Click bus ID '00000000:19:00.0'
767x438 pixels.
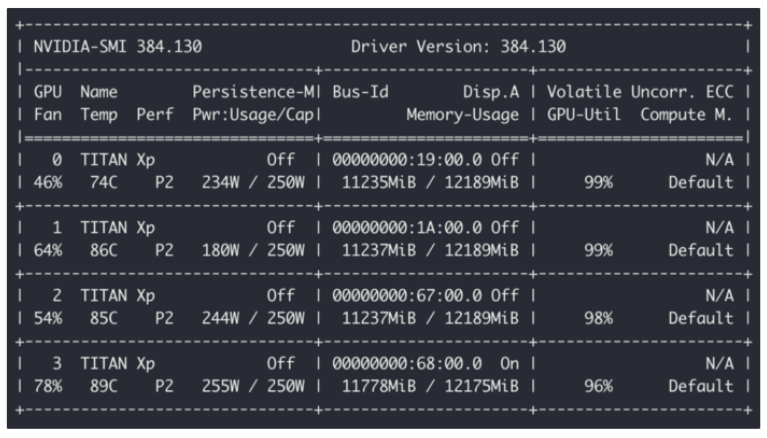407,160
